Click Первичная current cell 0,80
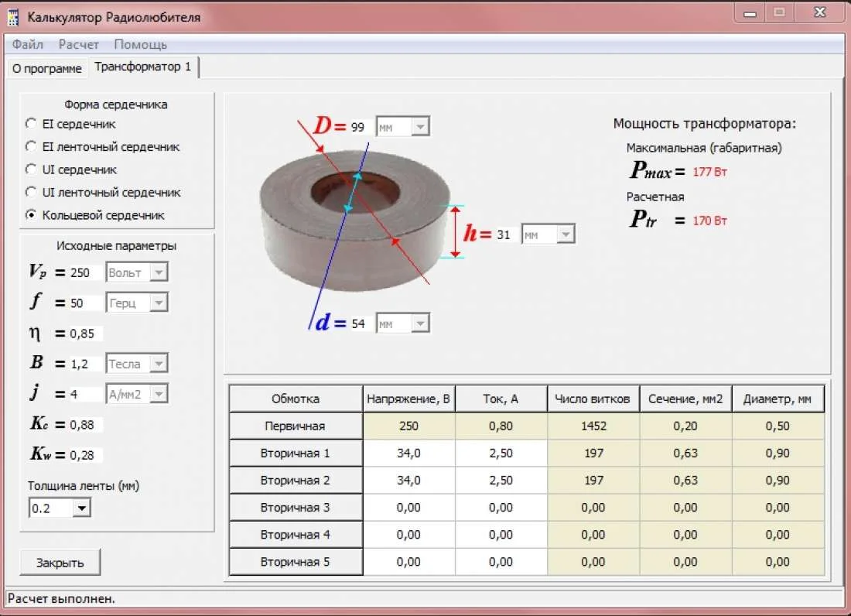The height and width of the screenshot is (616, 851). [x=501, y=426]
